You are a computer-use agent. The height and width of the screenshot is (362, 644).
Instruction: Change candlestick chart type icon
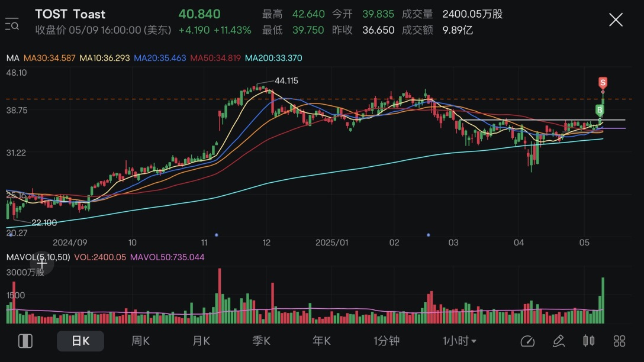(x=588, y=341)
